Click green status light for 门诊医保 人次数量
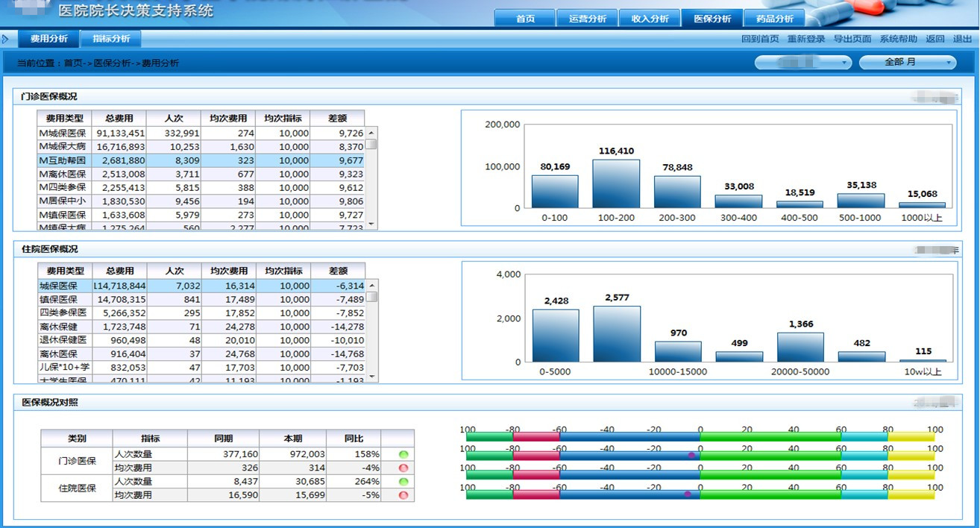 403,454
